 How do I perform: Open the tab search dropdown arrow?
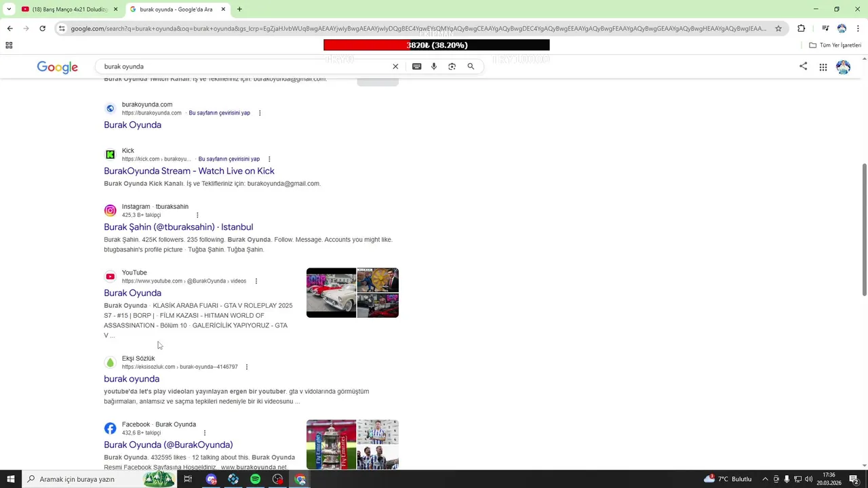coord(9,9)
